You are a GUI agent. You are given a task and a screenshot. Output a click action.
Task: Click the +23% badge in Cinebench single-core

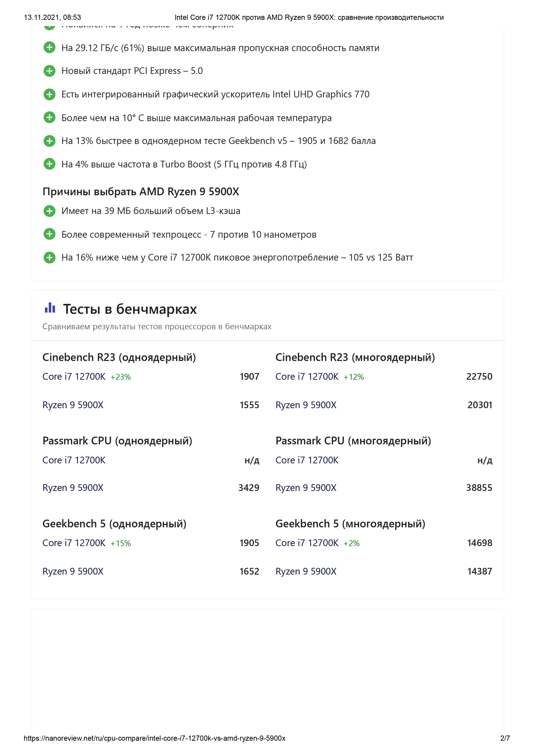coord(121,377)
